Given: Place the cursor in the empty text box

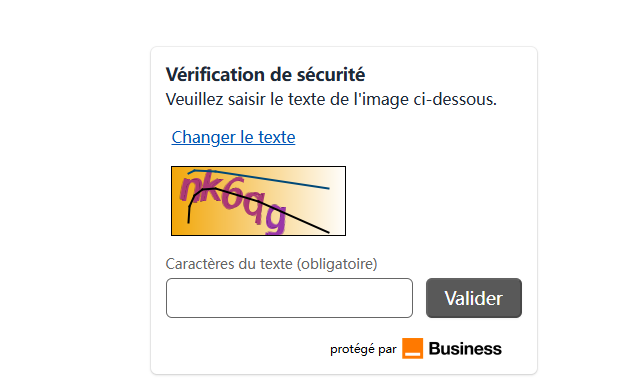Looking at the screenshot, I should 289,298.
